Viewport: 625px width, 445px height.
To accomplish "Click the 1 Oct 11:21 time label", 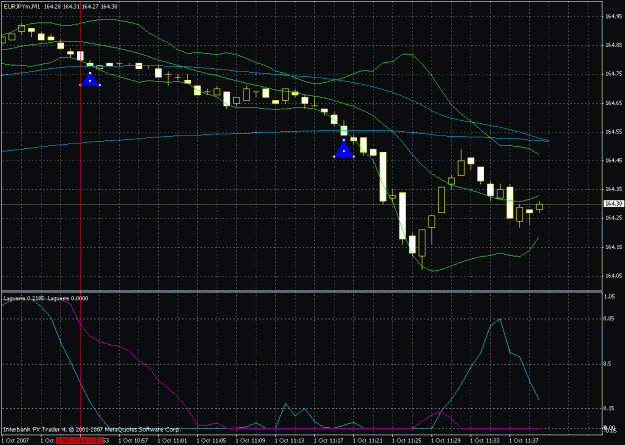I will 368,441.
